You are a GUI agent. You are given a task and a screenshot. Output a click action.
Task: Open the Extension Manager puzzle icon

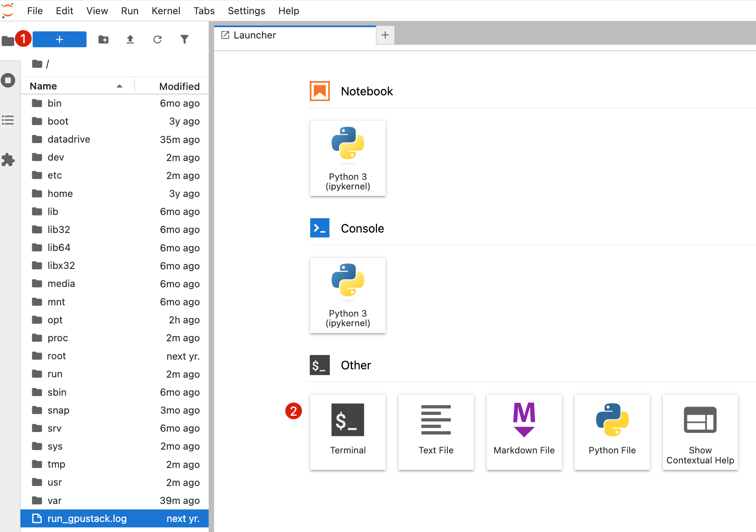8,160
